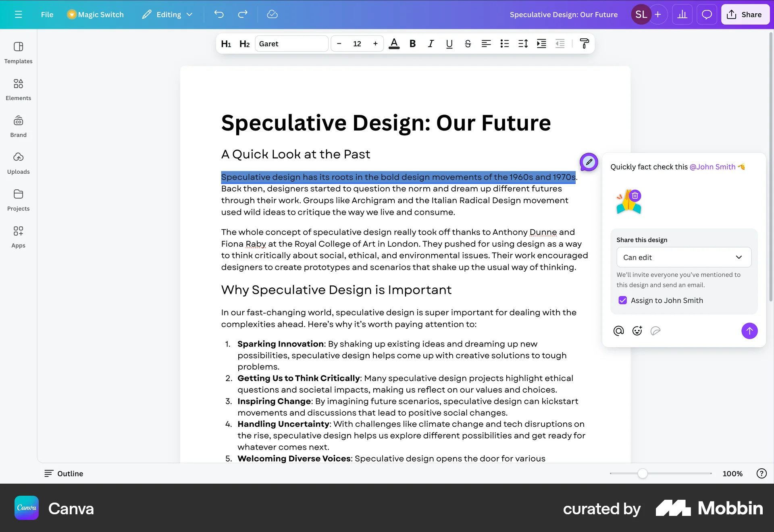The height and width of the screenshot is (532, 774).
Task: Adjust the zoom slider at the bottom
Action: (x=643, y=474)
